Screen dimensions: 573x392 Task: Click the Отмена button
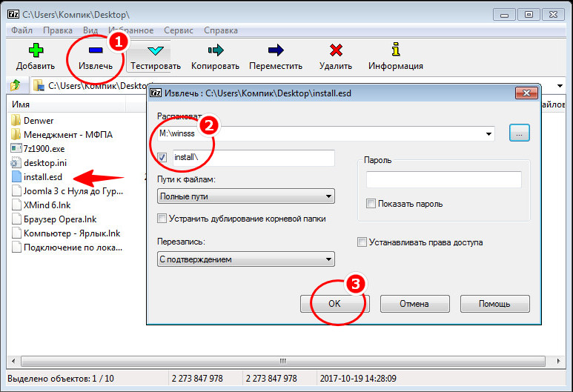[x=415, y=304]
